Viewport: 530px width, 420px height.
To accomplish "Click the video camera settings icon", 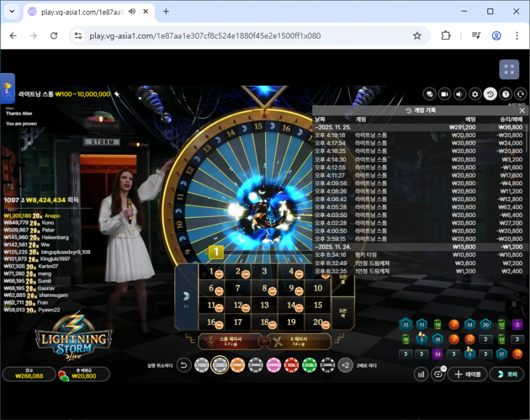I will coord(444,94).
